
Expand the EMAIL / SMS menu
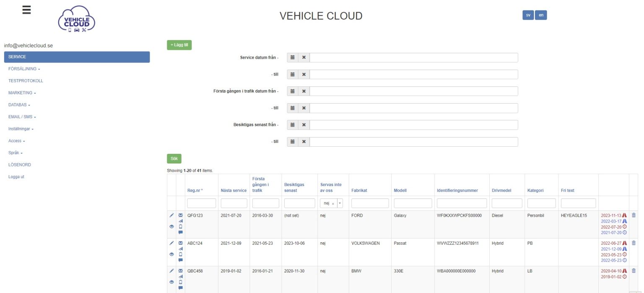coord(22,117)
